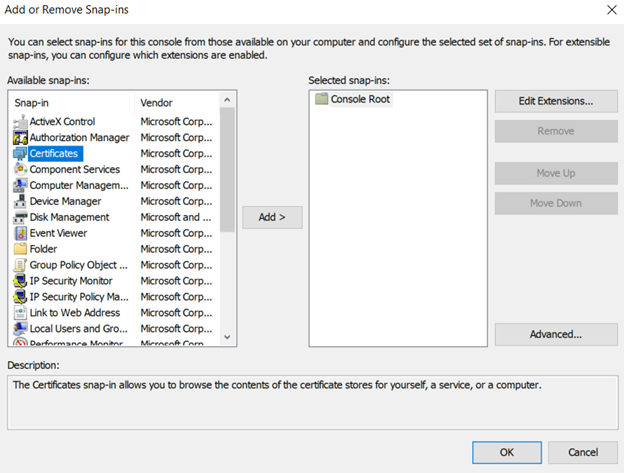Click the ActiveX Control snap-in icon
624x473 pixels.
point(20,121)
